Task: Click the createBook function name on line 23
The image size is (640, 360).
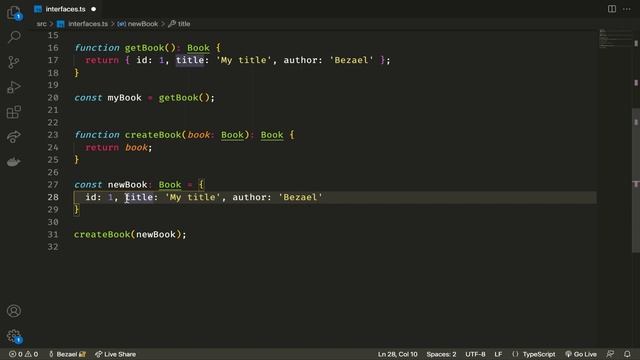Action: coord(153,135)
